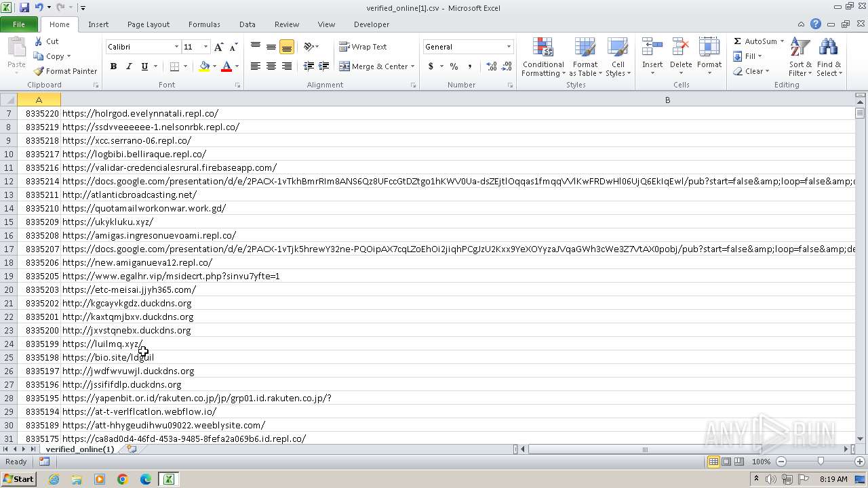Click the Clear button
The image size is (868, 488).
click(x=751, y=71)
